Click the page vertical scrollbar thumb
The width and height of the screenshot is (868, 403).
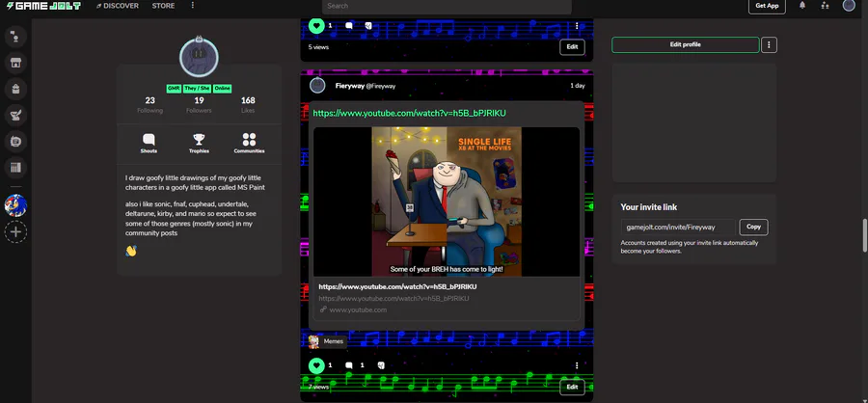864,236
